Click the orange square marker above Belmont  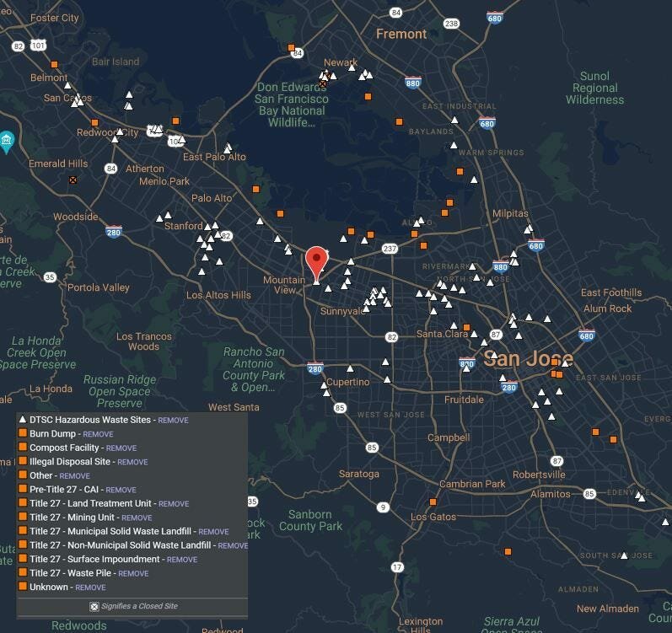click(54, 64)
